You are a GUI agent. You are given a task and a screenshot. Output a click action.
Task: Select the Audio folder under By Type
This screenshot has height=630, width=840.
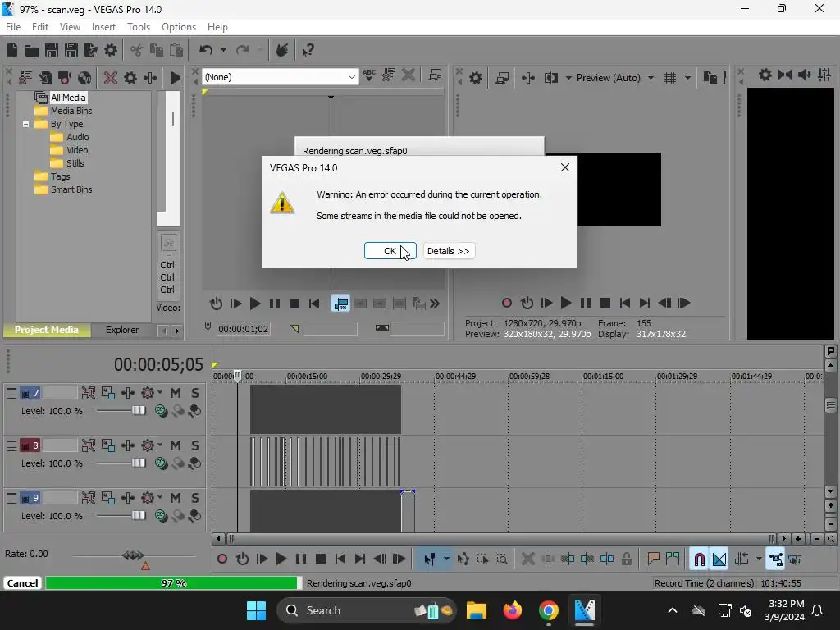[78, 137]
